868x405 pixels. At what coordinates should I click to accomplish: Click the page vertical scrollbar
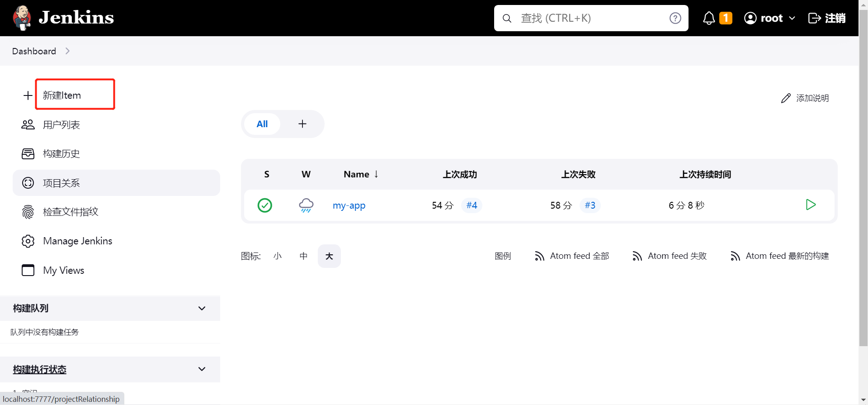[x=863, y=181]
